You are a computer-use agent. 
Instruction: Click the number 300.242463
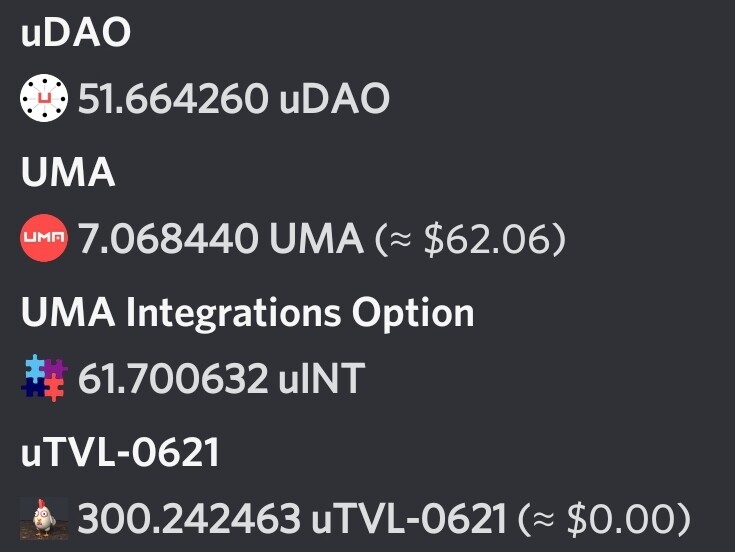coord(189,519)
